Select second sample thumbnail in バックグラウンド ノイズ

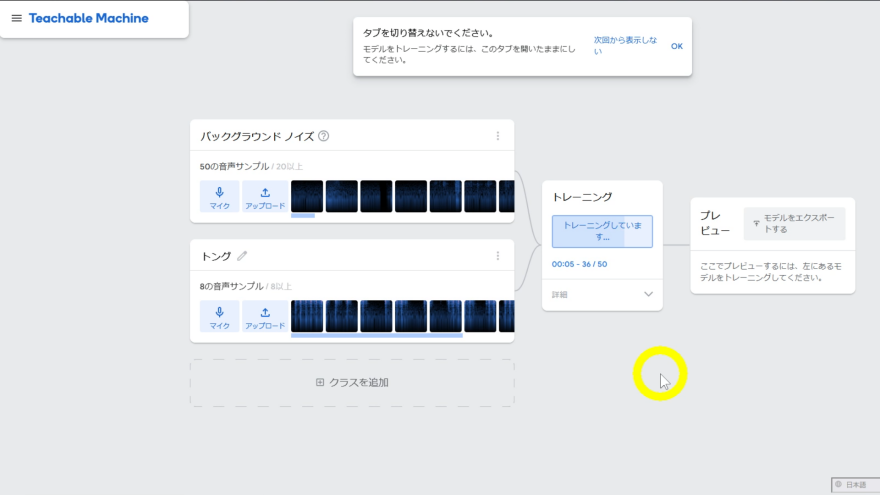pyautogui.click(x=342, y=196)
